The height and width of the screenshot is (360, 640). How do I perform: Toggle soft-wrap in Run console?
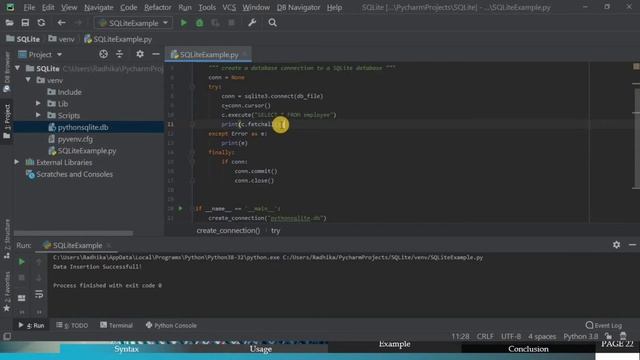tap(39, 294)
